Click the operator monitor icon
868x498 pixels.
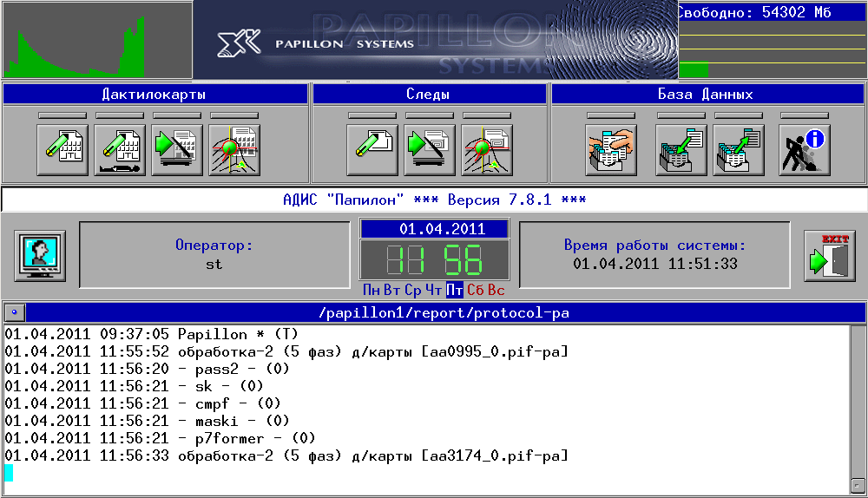(x=40, y=256)
